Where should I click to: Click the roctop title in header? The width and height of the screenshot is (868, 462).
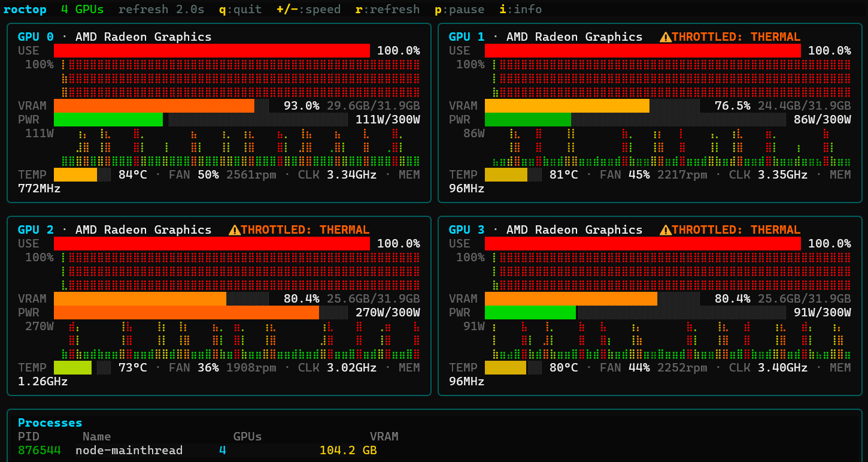25,9
